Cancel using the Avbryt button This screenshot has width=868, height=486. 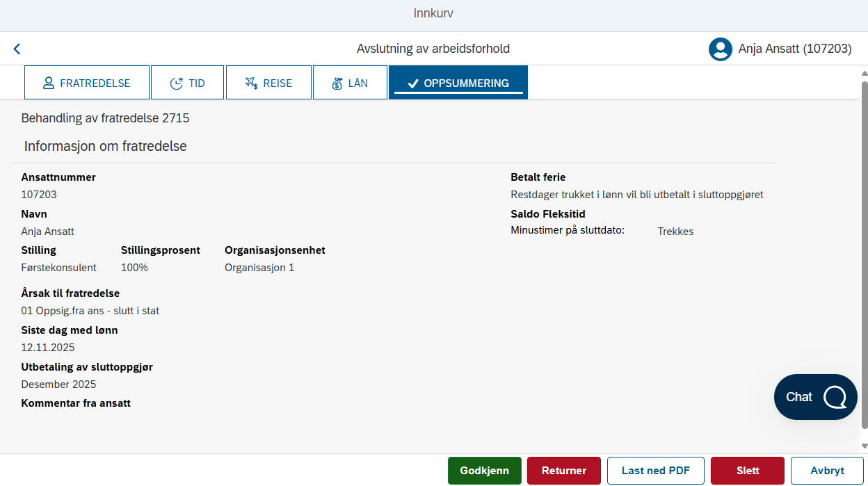coord(828,471)
